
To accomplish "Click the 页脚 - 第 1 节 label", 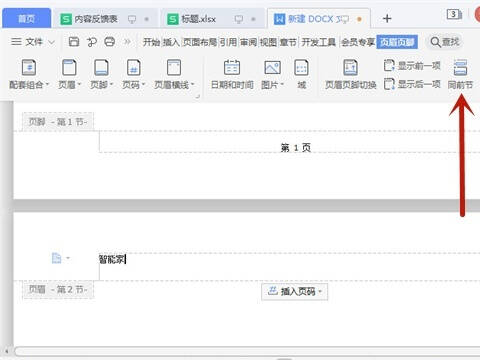I will 58,122.
